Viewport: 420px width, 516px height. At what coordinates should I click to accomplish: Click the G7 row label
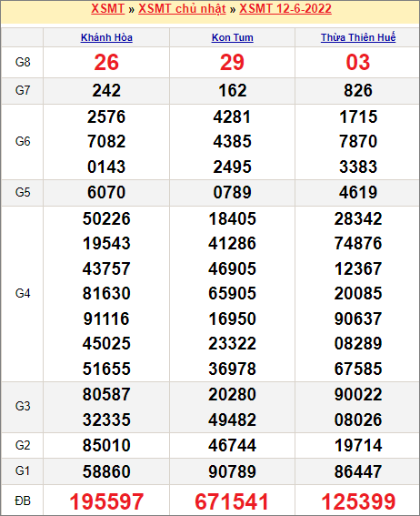[23, 90]
